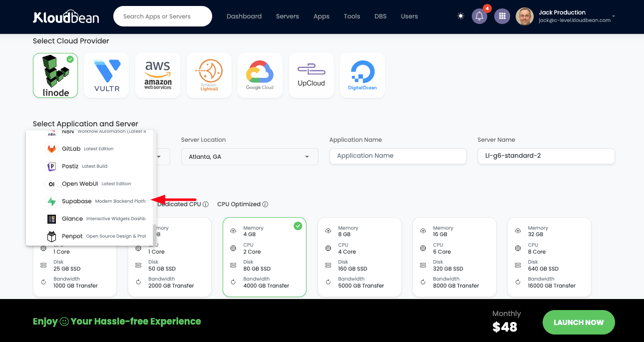Switch to CPU Optimized plan type

[239, 204]
